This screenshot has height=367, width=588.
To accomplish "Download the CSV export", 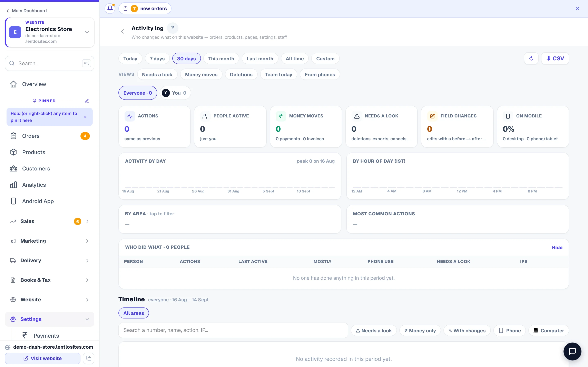I will (x=555, y=59).
